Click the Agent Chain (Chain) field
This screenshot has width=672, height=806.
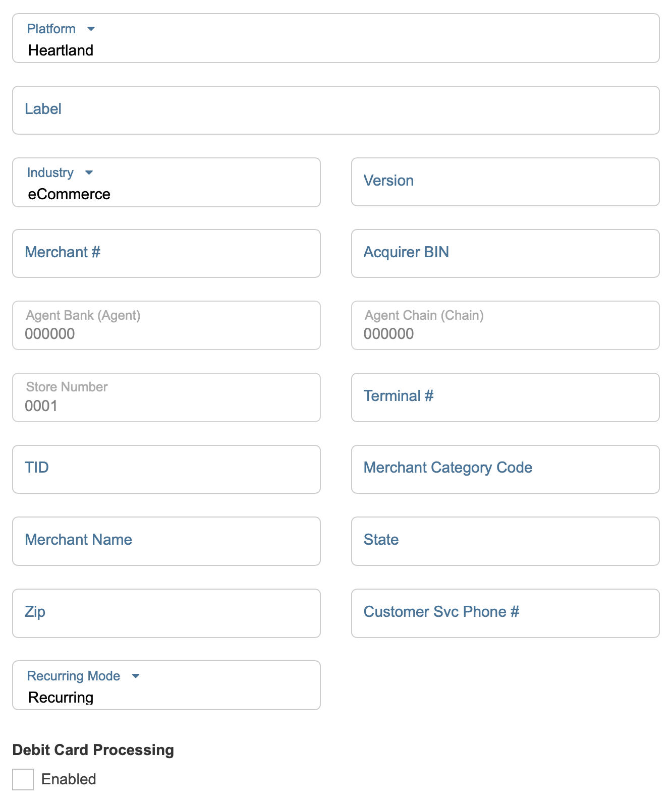click(505, 326)
